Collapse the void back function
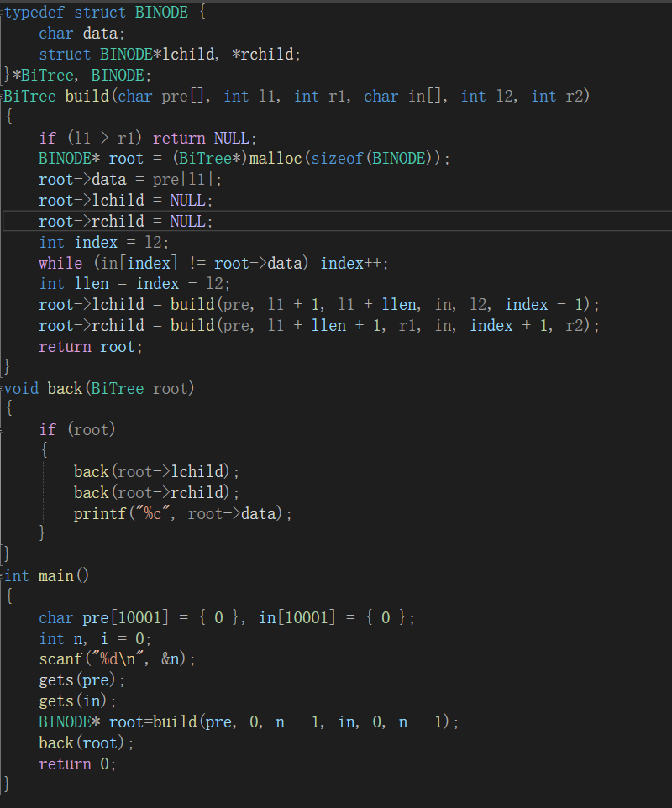This screenshot has width=672, height=808. [x=3, y=388]
